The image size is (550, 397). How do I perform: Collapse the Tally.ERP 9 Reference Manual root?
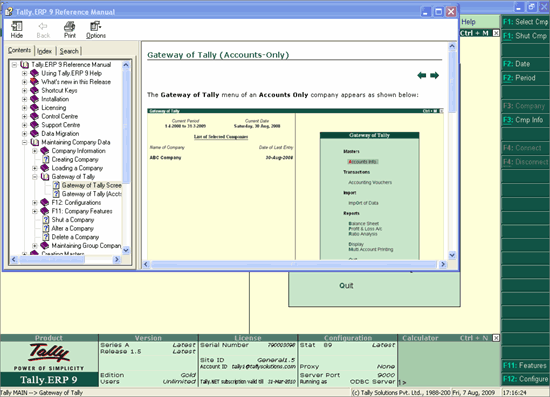coord(14,65)
